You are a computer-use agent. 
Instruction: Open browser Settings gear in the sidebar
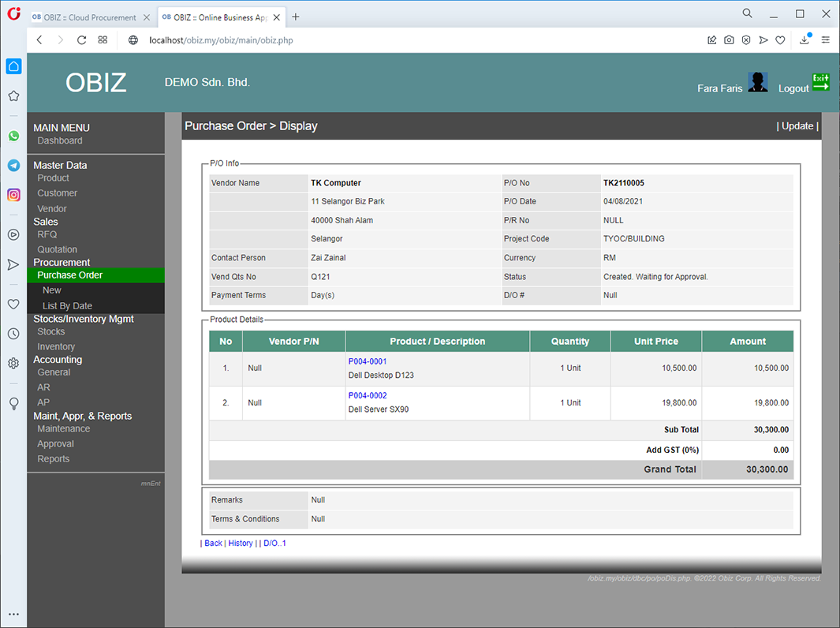pyautogui.click(x=13, y=363)
